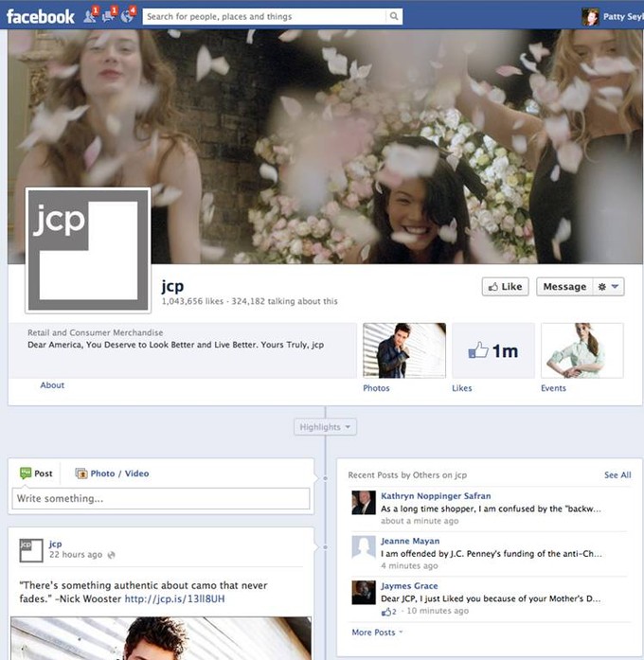
Task: Click the '4 minutes ago' timestamp
Action: click(x=409, y=565)
